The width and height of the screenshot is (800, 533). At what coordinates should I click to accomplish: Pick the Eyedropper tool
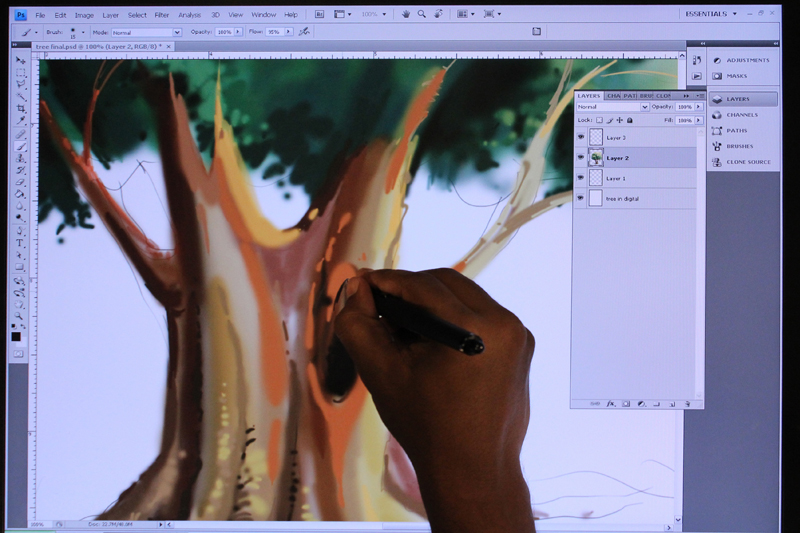click(20, 121)
